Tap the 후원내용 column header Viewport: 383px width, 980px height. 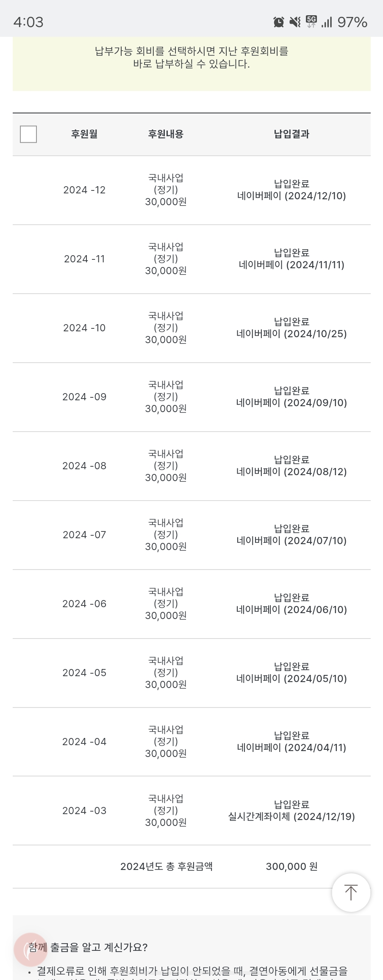click(x=166, y=134)
